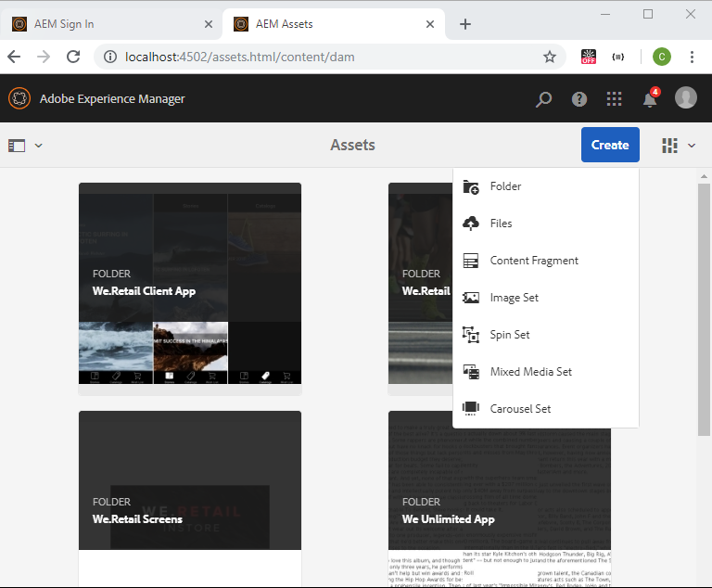
Task: Click the red OFF browser extension icon
Action: click(589, 57)
